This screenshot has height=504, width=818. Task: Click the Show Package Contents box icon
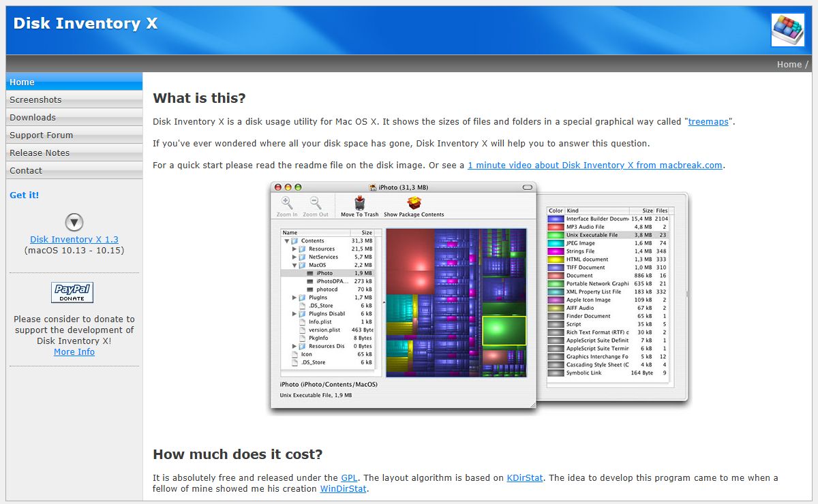coord(414,203)
